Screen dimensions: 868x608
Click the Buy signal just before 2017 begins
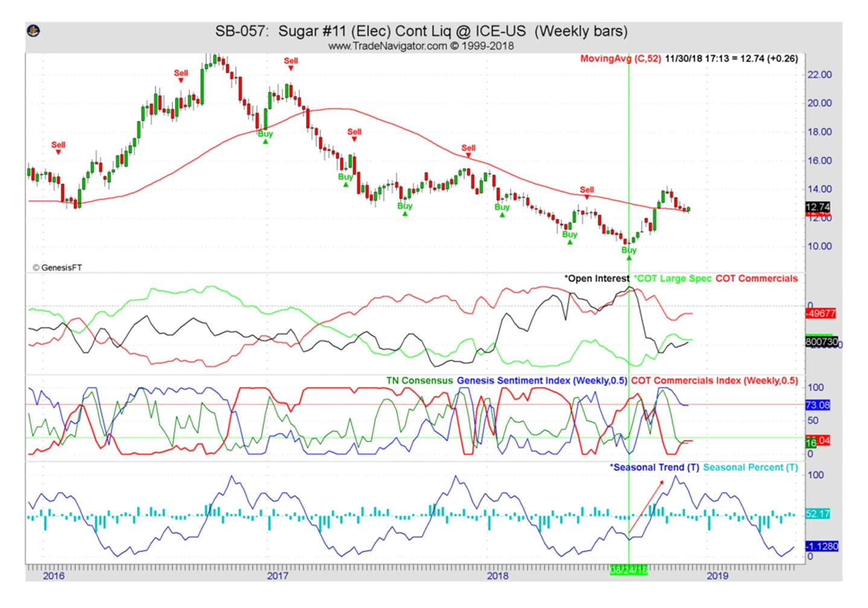pos(266,136)
